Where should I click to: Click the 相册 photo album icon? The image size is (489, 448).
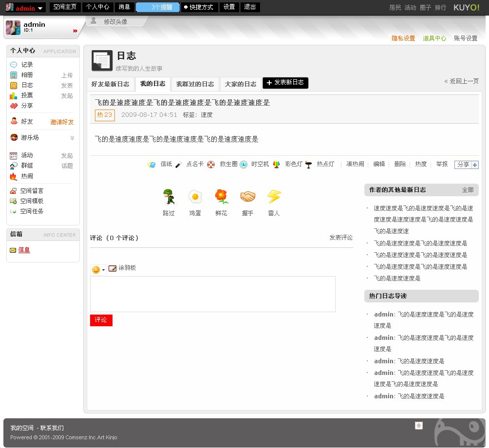[14, 75]
